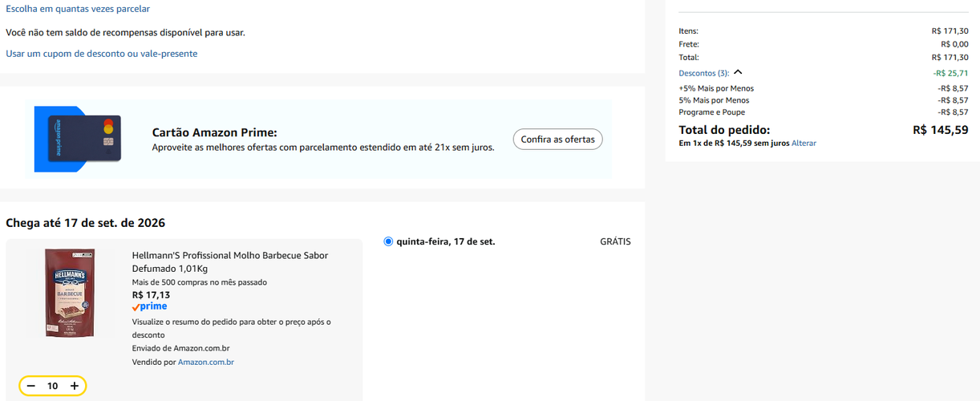Click the '-R$ 25,71' discount amount
Image resolution: width=980 pixels, height=401 pixels.
950,73
